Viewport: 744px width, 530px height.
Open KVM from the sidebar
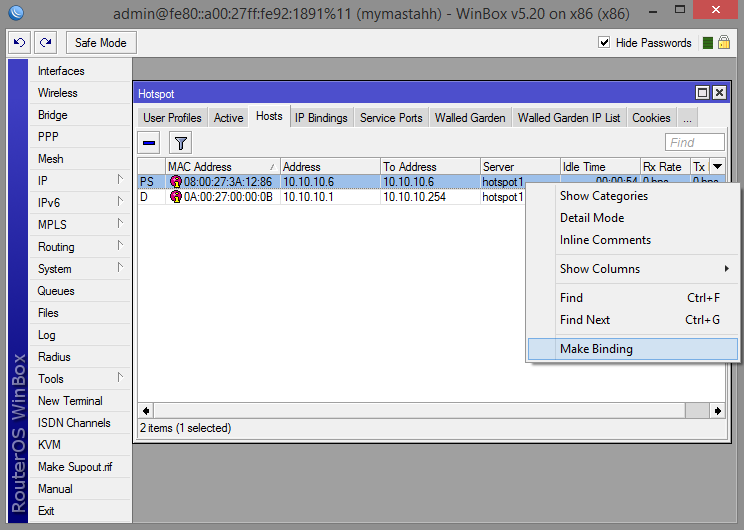click(x=80, y=445)
